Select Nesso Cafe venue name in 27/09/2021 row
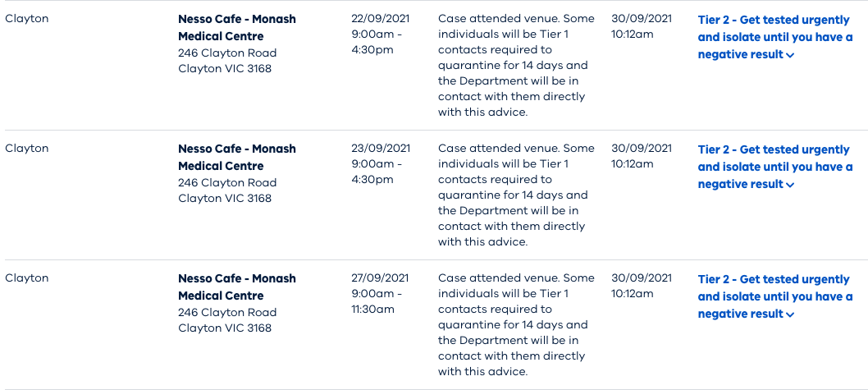The height and width of the screenshot is (390, 868). pyautogui.click(x=237, y=287)
